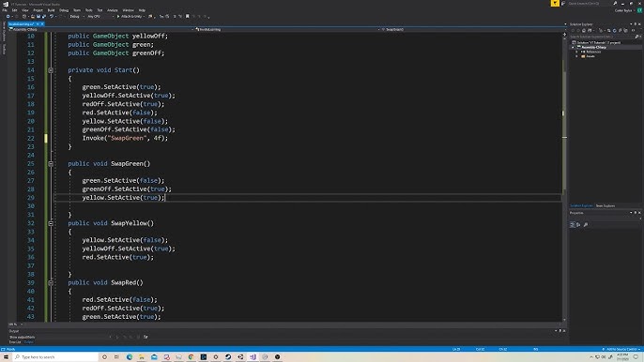Image resolution: width=644 pixels, height=362 pixels.
Task: Click Add to Source Control in status bar
Action: coord(621,349)
